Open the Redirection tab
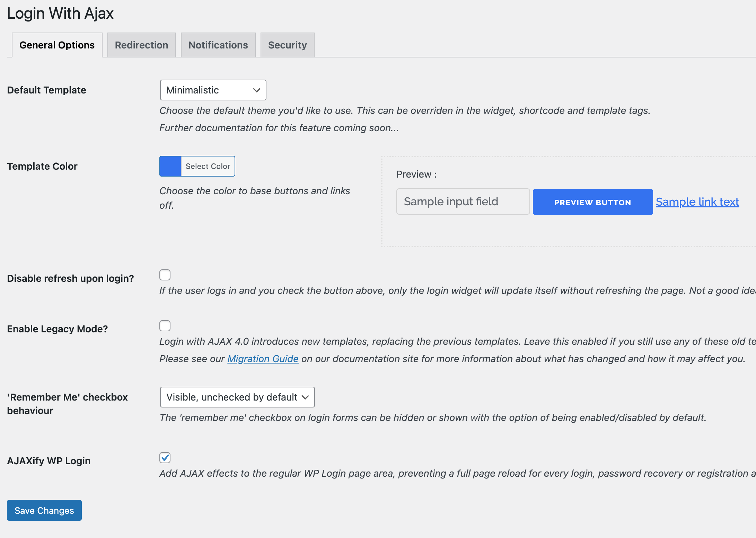The image size is (756, 538). (x=141, y=45)
